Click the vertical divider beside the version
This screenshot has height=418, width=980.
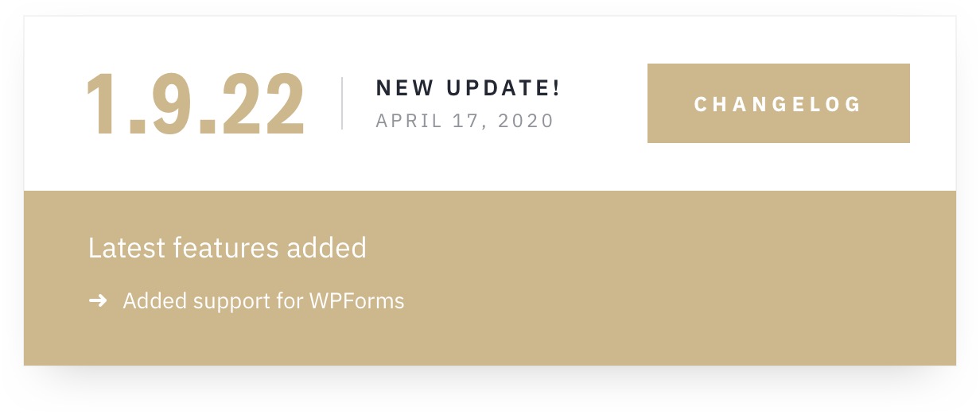click(342, 103)
